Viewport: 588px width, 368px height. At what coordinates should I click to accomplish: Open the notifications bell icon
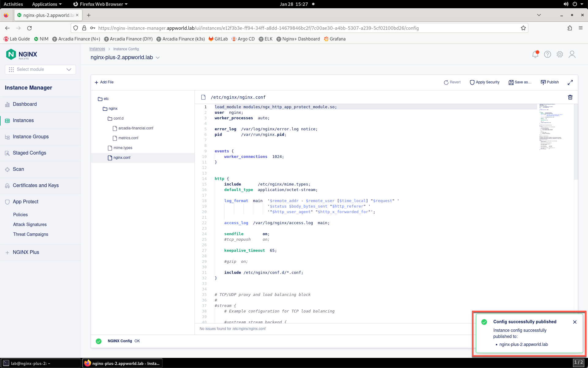(x=535, y=54)
